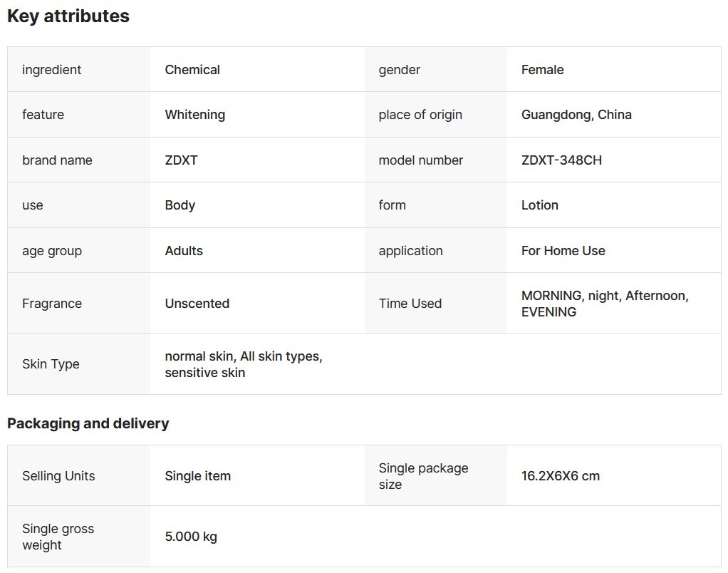This screenshot has width=728, height=573.
Task: Select the Selling Units value Single item
Action: tap(197, 476)
